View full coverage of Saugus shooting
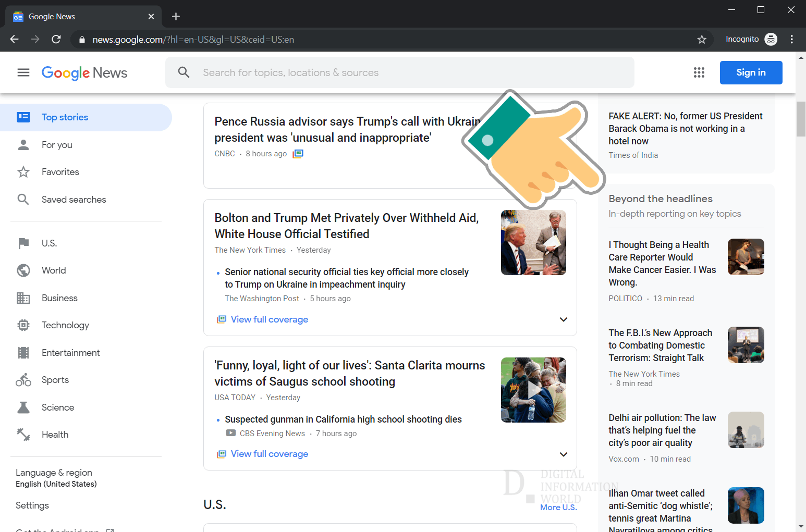 [269, 454]
